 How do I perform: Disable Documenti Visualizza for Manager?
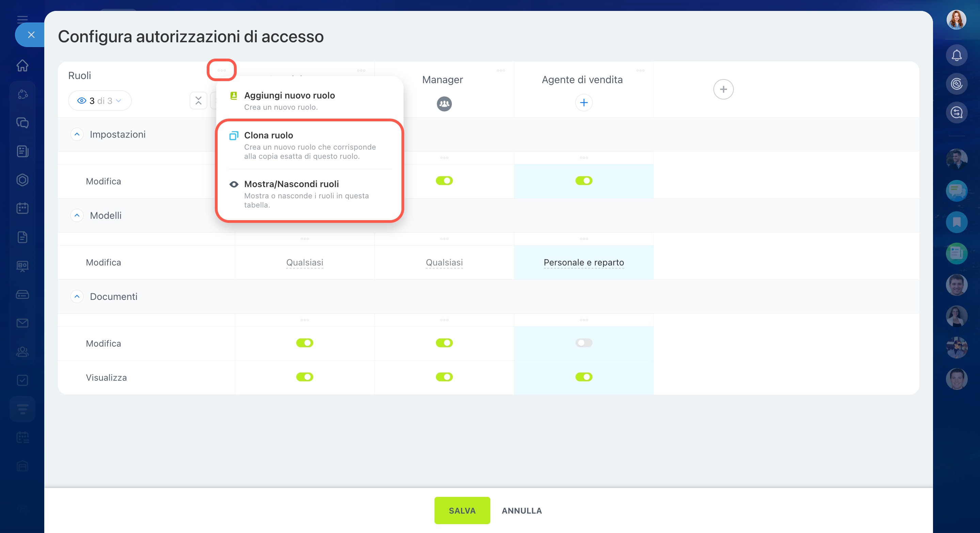point(444,377)
